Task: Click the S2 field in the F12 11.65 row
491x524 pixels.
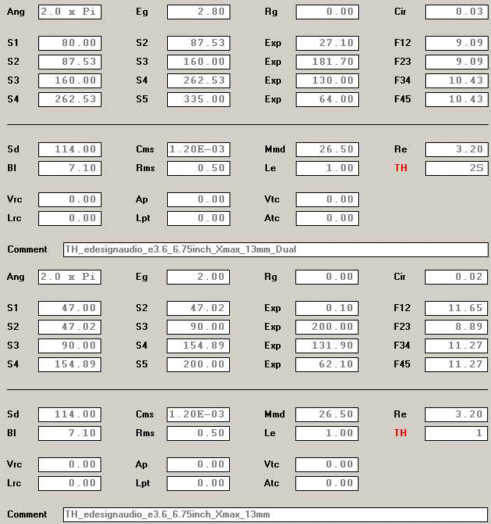Action: (198, 308)
